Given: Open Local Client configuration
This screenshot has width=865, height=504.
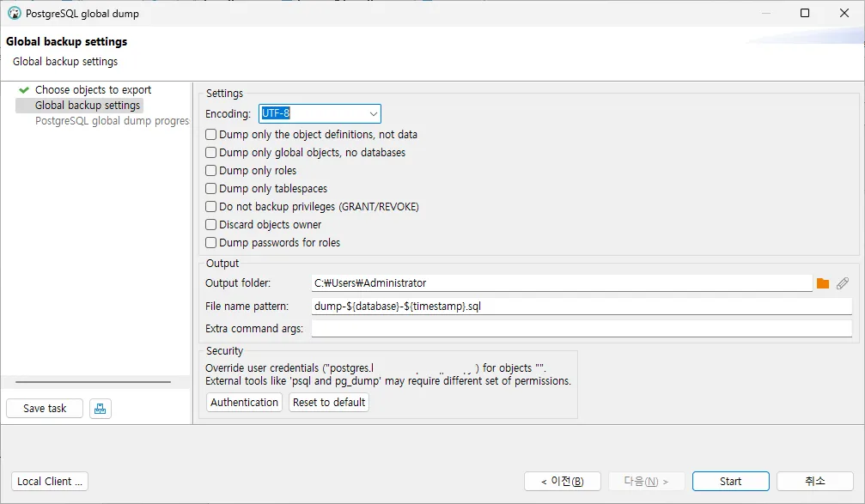Looking at the screenshot, I should 49,481.
